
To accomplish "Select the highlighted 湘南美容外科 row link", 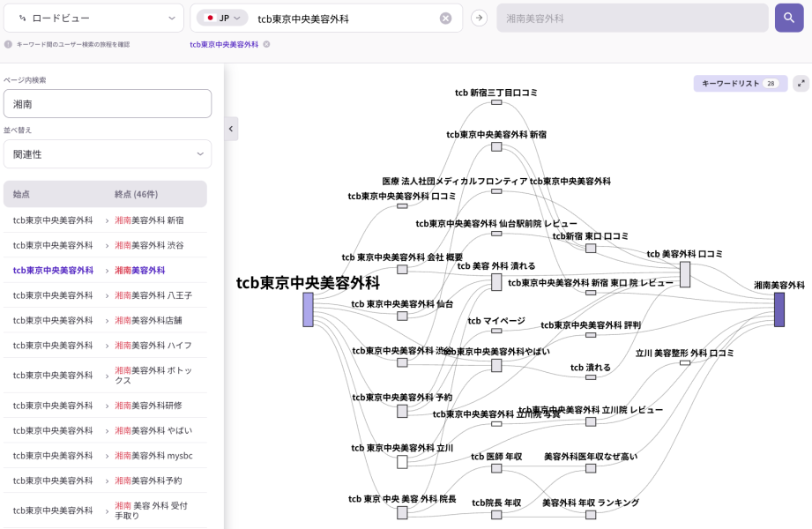I will pos(141,272).
